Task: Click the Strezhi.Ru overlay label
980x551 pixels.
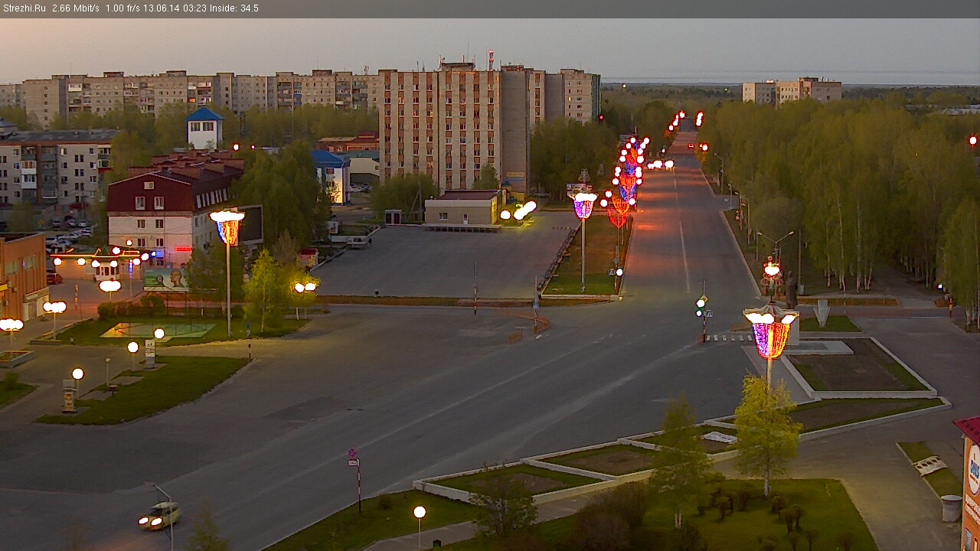Action: [x=24, y=8]
